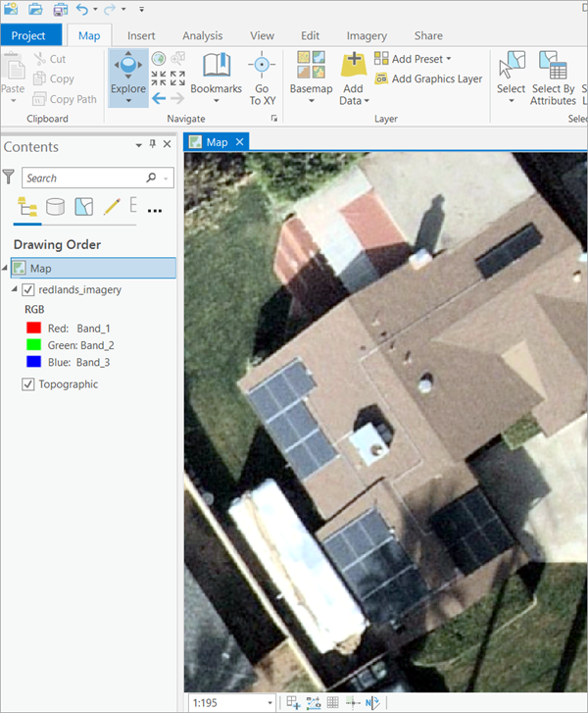Collapse the redlands_imagery layer tree
Image resolution: width=588 pixels, height=713 pixels.
(x=14, y=290)
